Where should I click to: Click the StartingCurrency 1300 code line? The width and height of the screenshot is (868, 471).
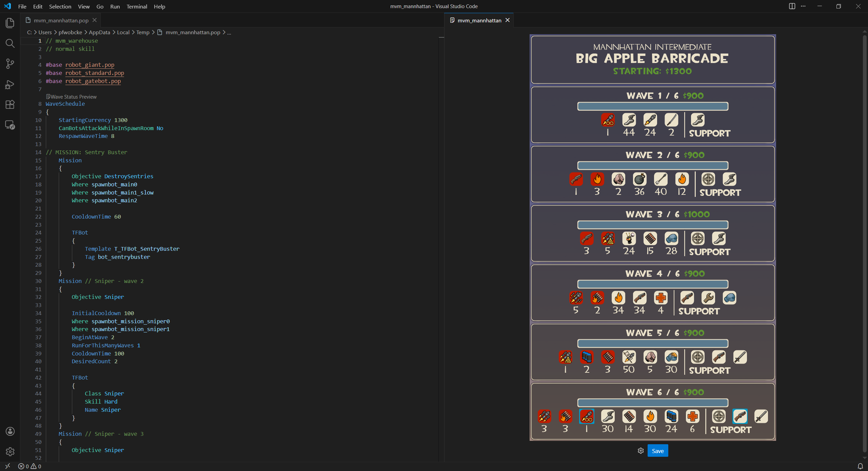coord(93,120)
